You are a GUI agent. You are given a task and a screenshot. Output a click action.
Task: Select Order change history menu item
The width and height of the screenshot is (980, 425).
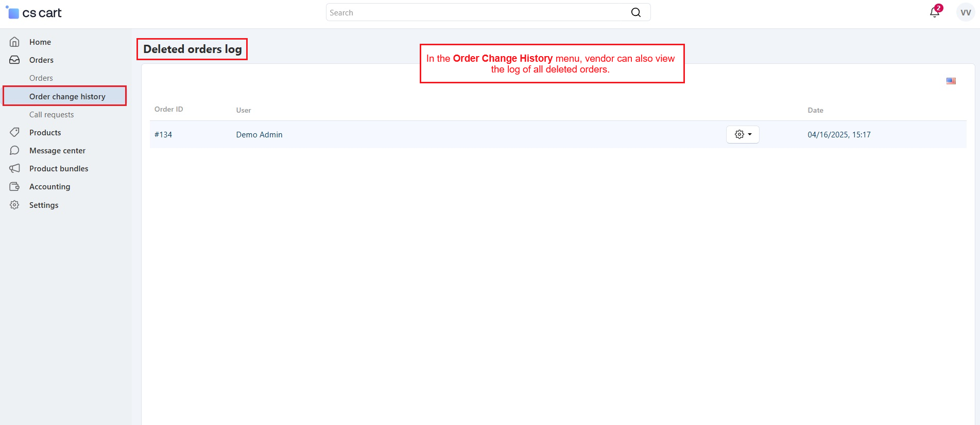point(67,97)
